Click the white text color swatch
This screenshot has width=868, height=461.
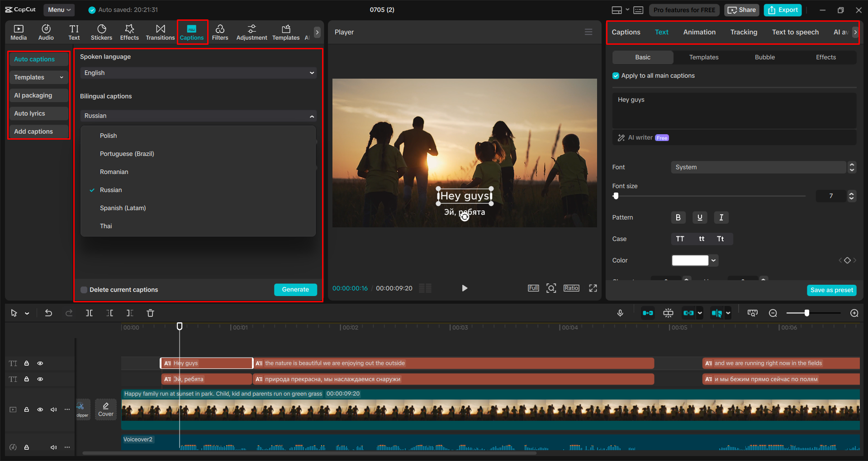[690, 260]
